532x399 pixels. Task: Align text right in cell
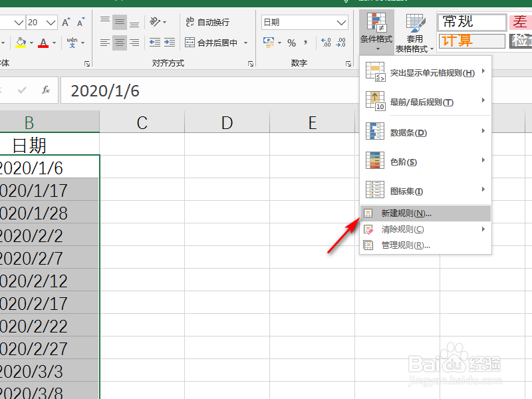(134, 43)
